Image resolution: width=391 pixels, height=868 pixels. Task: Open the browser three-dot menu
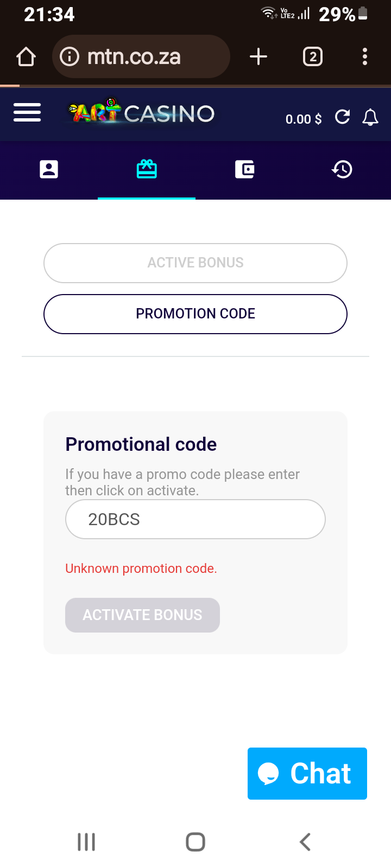pos(365,56)
